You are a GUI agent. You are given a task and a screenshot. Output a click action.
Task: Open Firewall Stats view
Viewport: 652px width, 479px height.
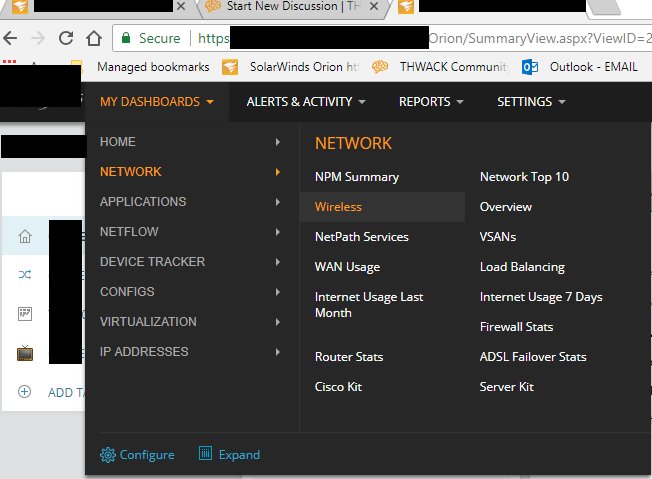pos(516,327)
